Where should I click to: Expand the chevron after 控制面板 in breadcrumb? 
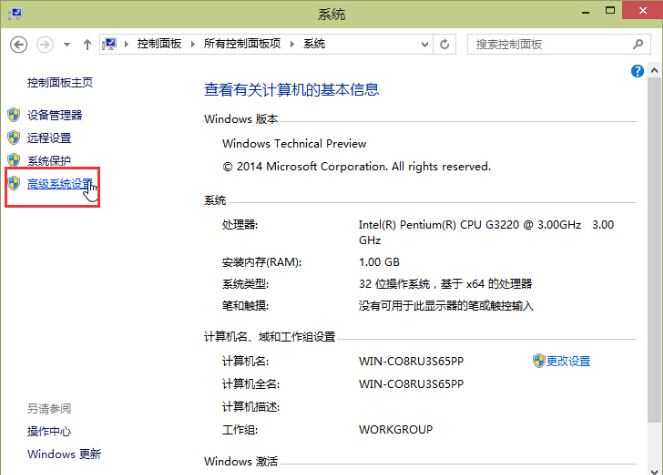[x=194, y=44]
